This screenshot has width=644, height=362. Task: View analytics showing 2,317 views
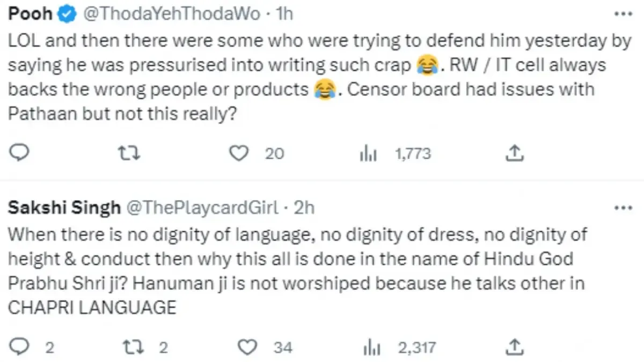click(400, 347)
